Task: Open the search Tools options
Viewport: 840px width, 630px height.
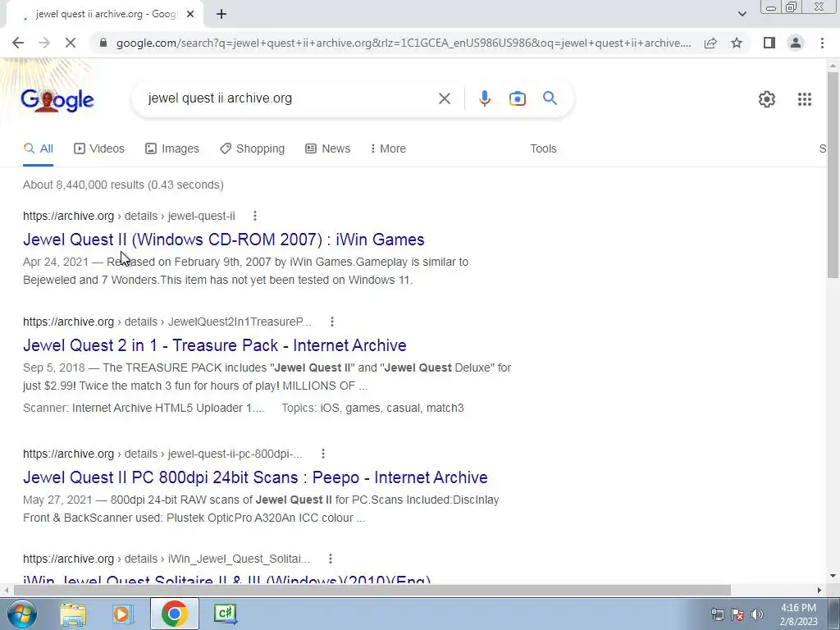Action: (543, 148)
